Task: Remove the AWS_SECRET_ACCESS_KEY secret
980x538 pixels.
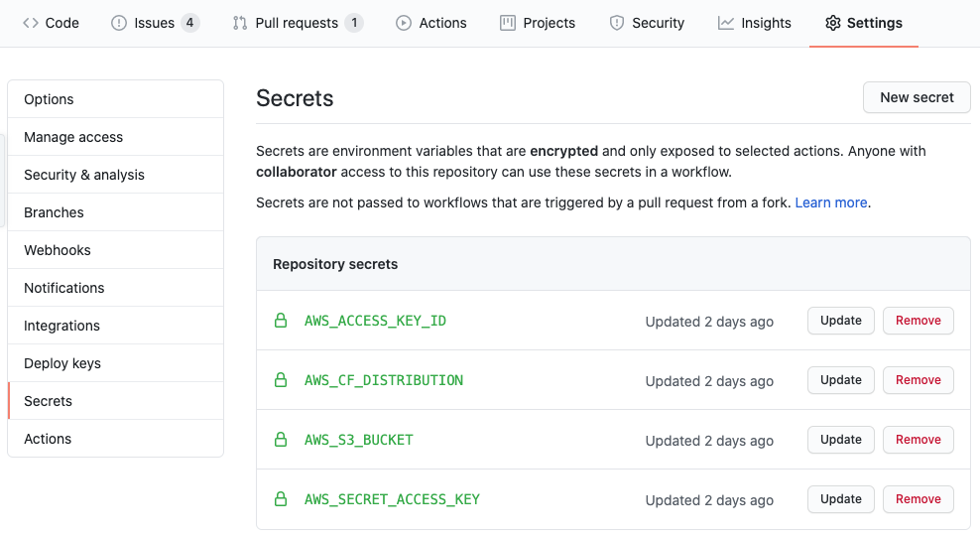Action: [919, 499]
